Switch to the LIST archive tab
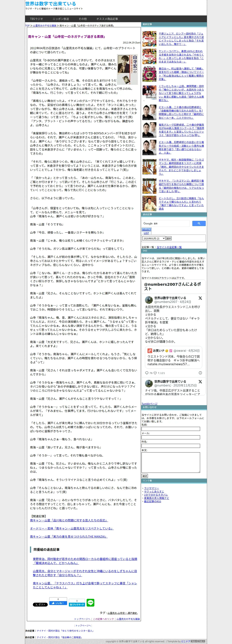This screenshot has height=644, width=232. (146, 233)
